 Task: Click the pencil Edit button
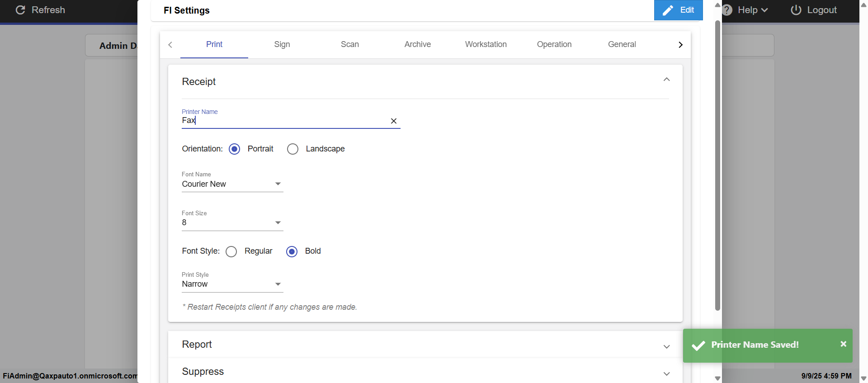678,10
